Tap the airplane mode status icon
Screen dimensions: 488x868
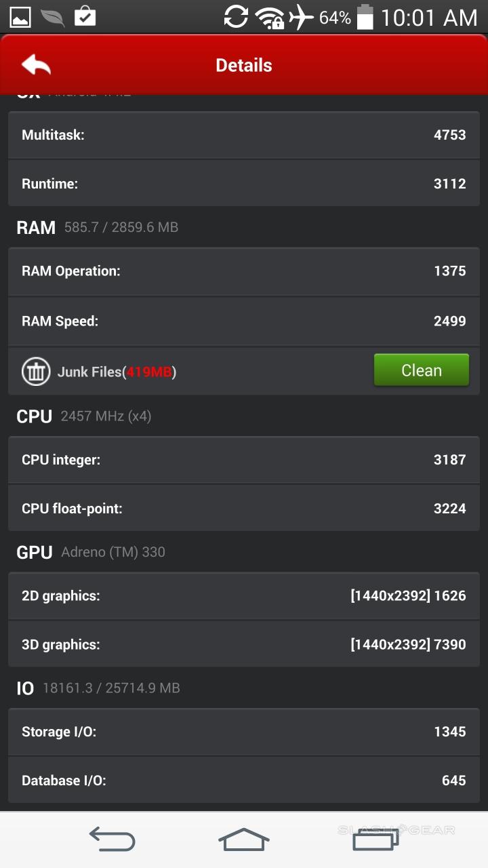tap(302, 17)
